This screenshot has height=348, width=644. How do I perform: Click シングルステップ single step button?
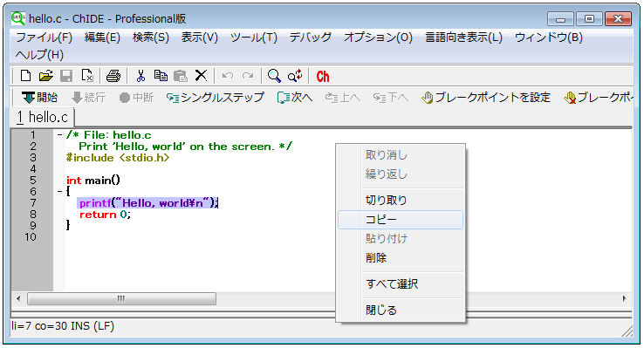coord(215,98)
